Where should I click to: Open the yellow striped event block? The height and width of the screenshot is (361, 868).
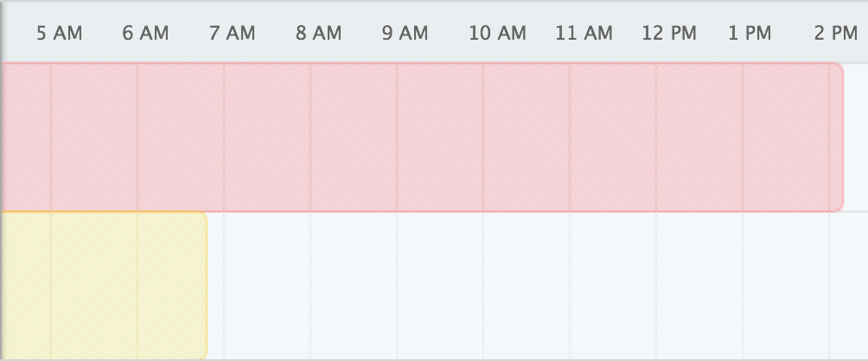pyautogui.click(x=103, y=285)
